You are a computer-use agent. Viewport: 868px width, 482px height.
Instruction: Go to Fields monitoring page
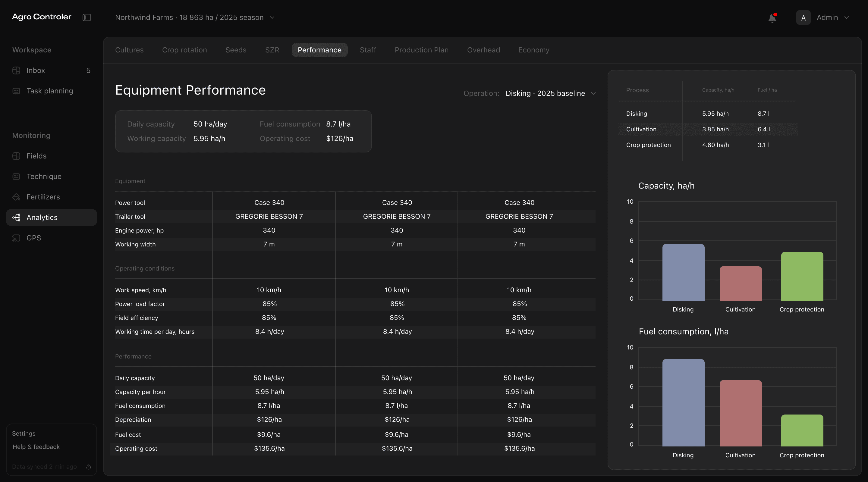click(x=52, y=156)
